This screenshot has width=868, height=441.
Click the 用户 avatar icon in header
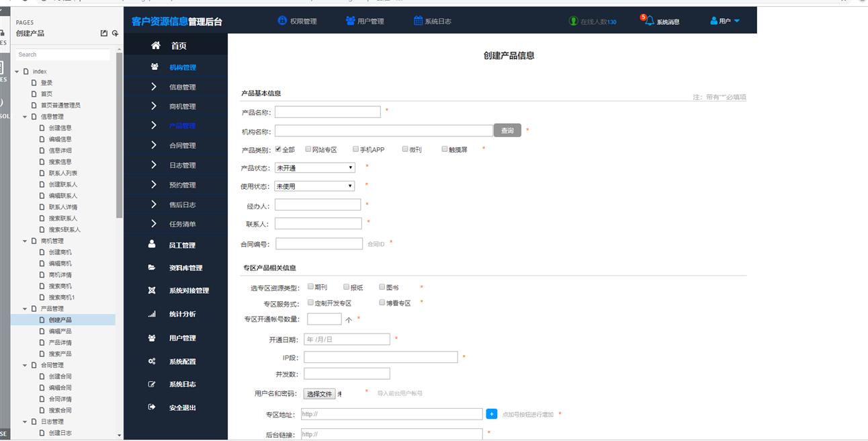pos(713,21)
